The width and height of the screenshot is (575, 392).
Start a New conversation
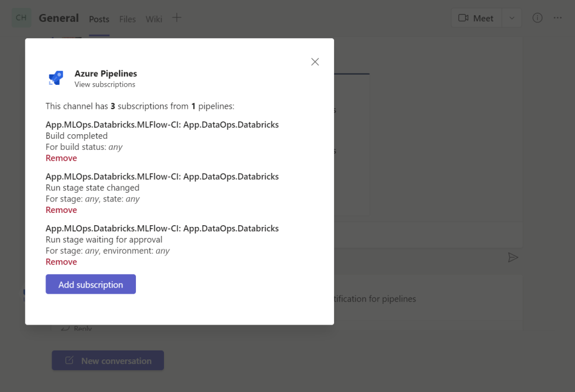pos(108,361)
